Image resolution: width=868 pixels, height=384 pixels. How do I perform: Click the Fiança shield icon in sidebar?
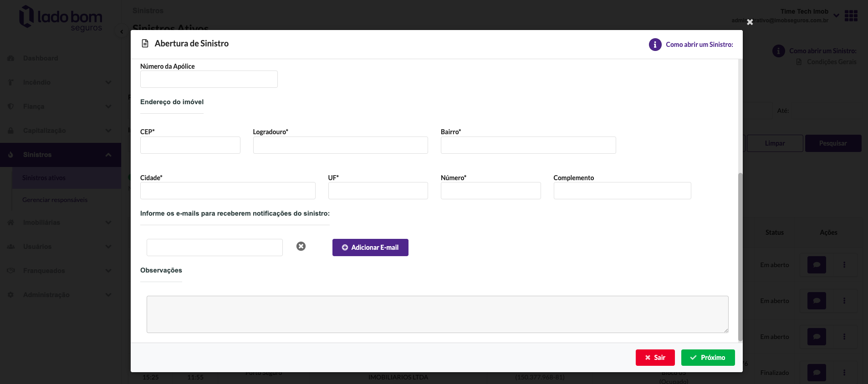(11, 106)
